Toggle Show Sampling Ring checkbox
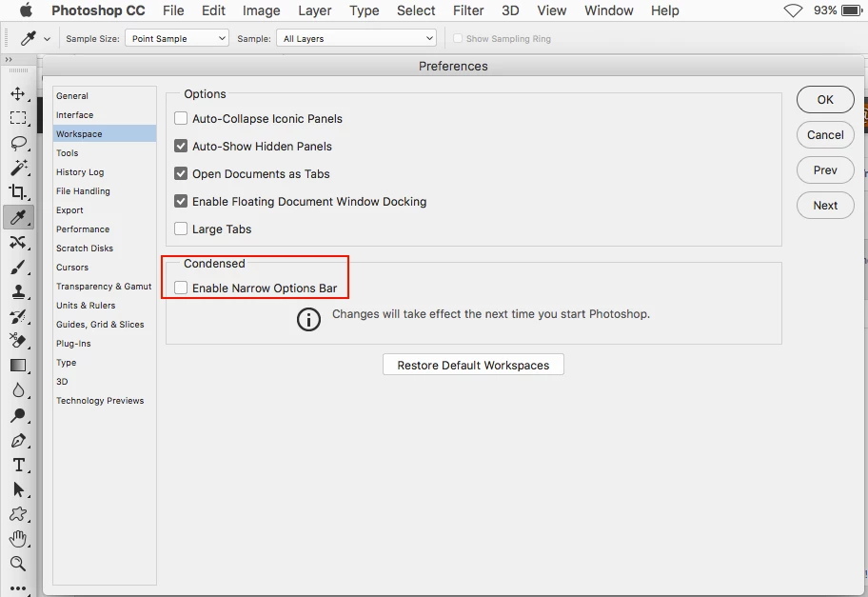 pos(458,39)
